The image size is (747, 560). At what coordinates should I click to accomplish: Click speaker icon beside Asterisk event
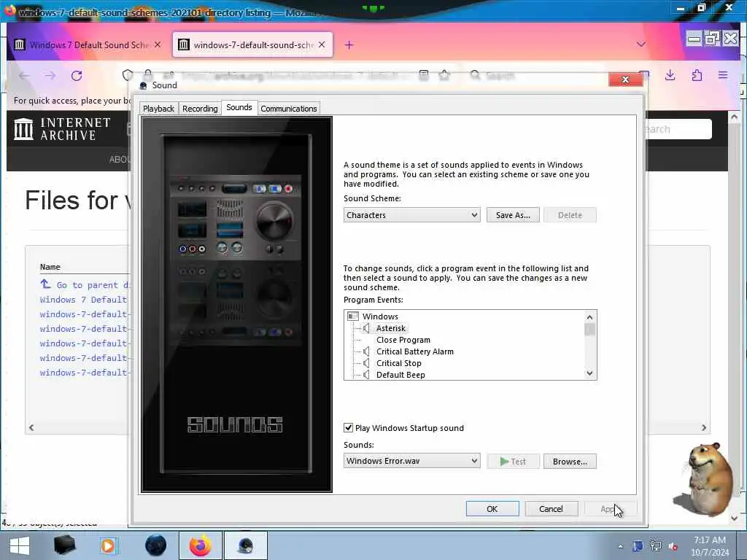point(366,328)
